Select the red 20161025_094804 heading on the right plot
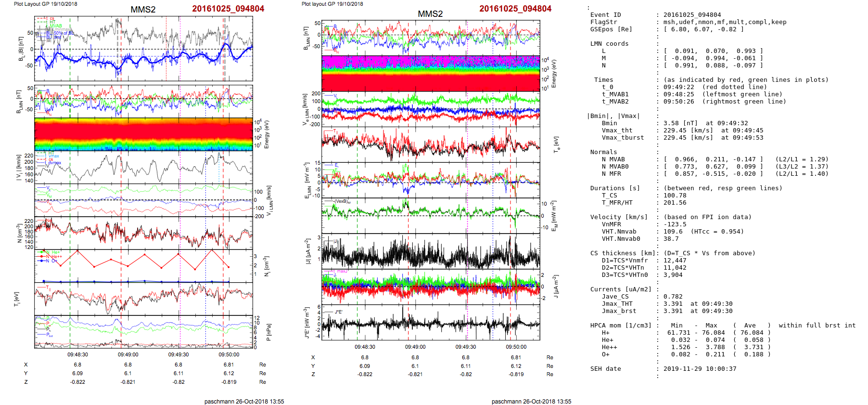The image size is (868, 405). [515, 9]
